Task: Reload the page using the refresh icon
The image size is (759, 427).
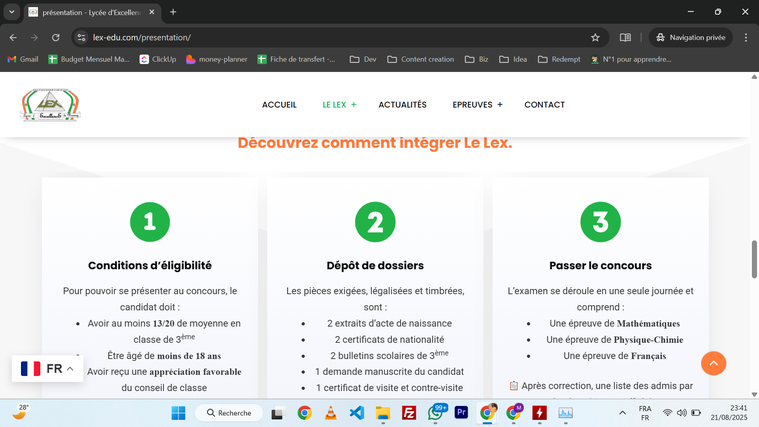Action: point(56,37)
